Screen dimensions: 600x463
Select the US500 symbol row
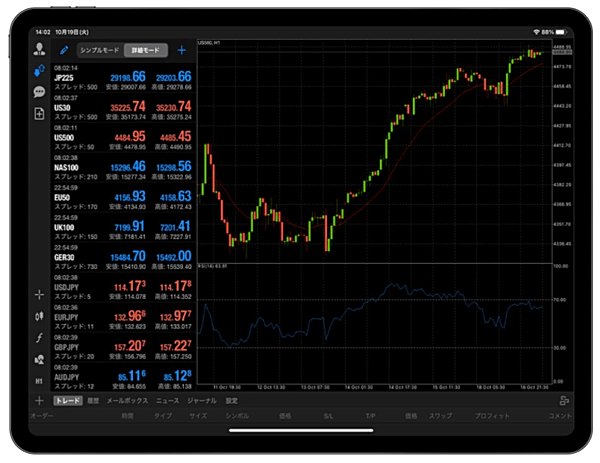123,137
